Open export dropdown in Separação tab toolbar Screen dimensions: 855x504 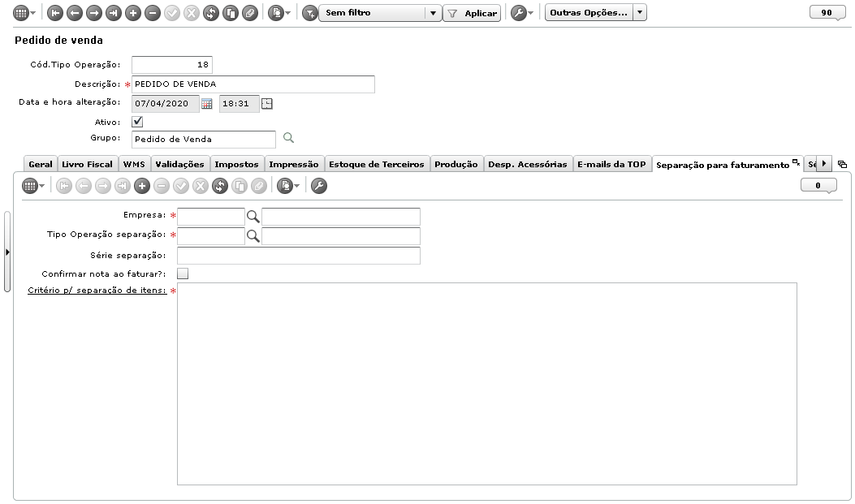point(289,187)
